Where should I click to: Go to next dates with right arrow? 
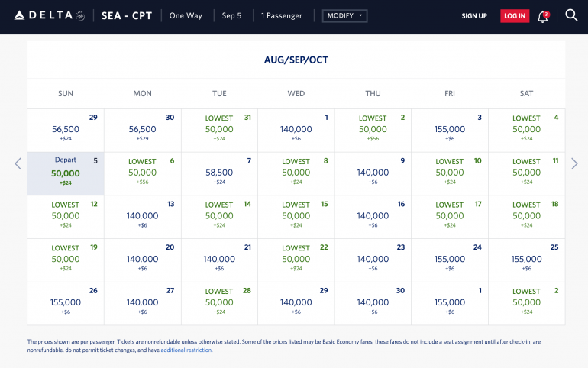click(x=574, y=163)
